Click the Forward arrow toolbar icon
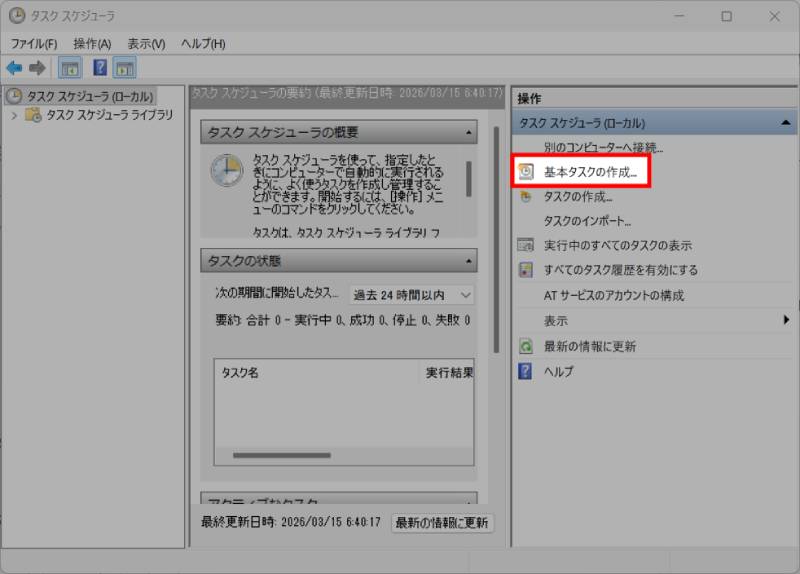800x574 pixels. coord(37,68)
